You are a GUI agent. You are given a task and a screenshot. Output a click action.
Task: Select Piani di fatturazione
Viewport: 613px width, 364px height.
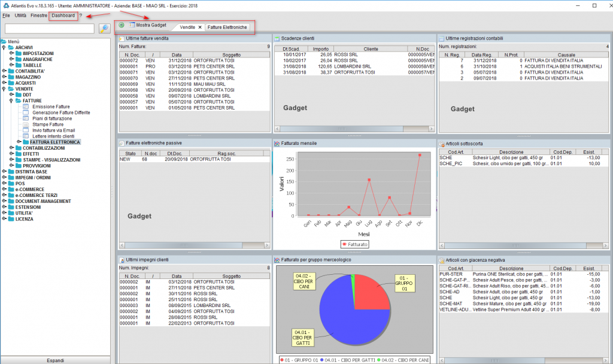point(51,118)
